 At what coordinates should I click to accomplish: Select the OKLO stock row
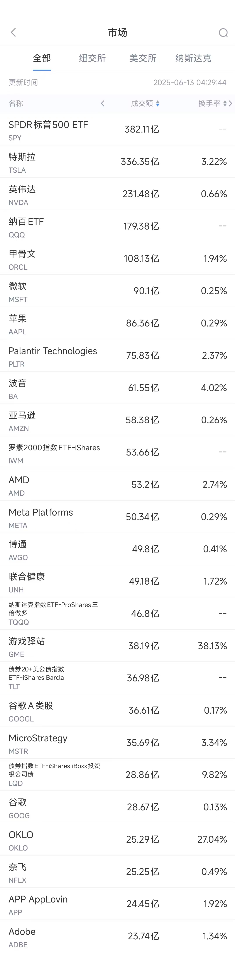point(117,839)
